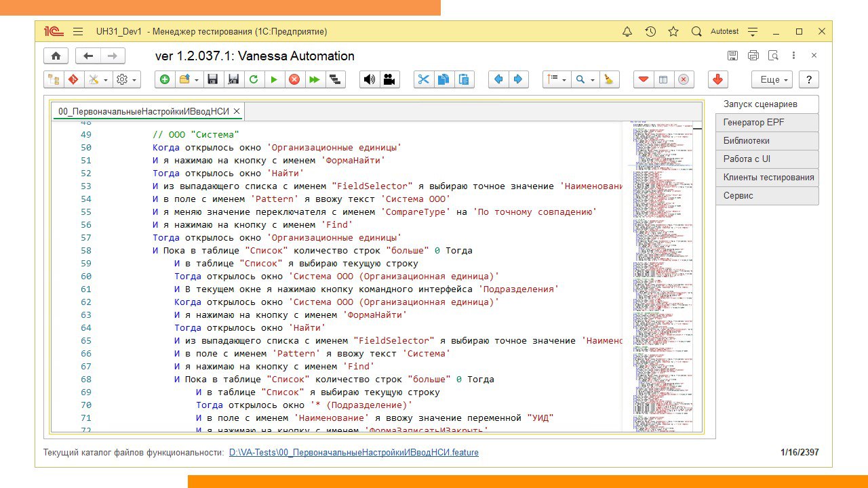868x488 pixels.
Task: Open the title bar service lines menu
Action: (753, 32)
